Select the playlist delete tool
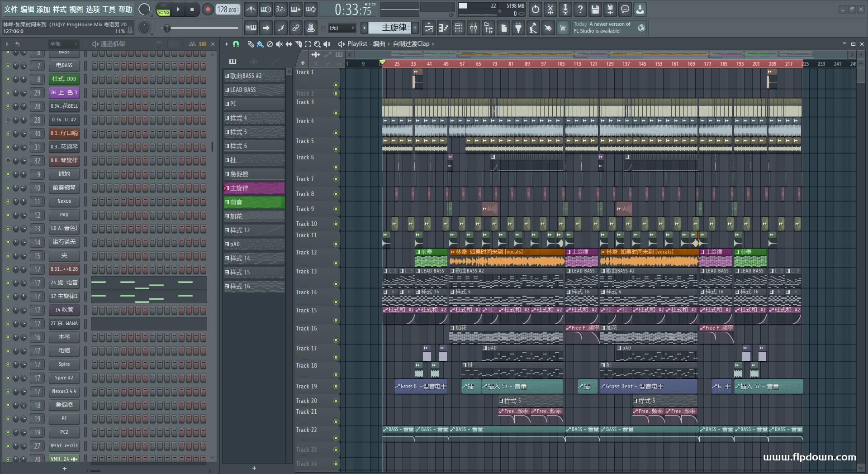The height and width of the screenshot is (474, 868). point(270,44)
